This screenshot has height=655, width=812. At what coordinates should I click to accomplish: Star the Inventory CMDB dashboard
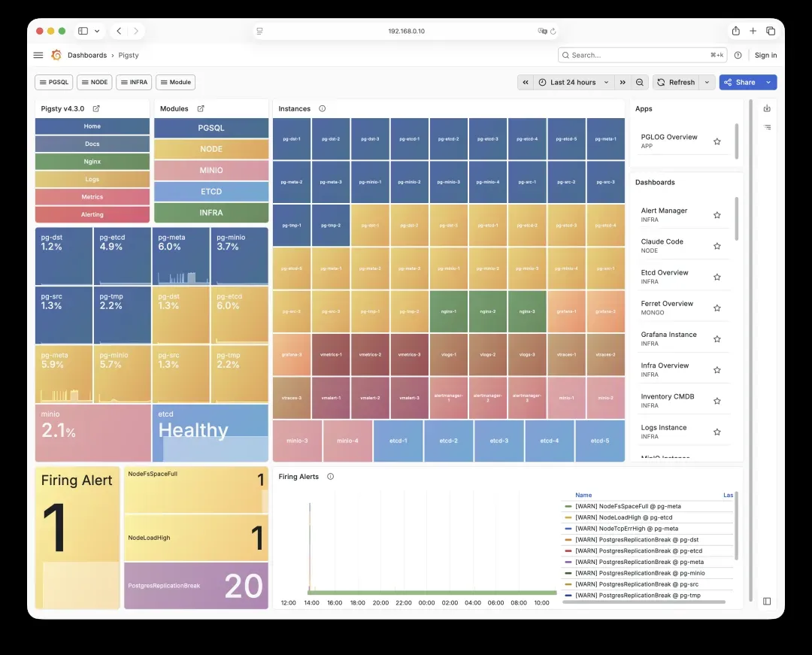tap(717, 401)
